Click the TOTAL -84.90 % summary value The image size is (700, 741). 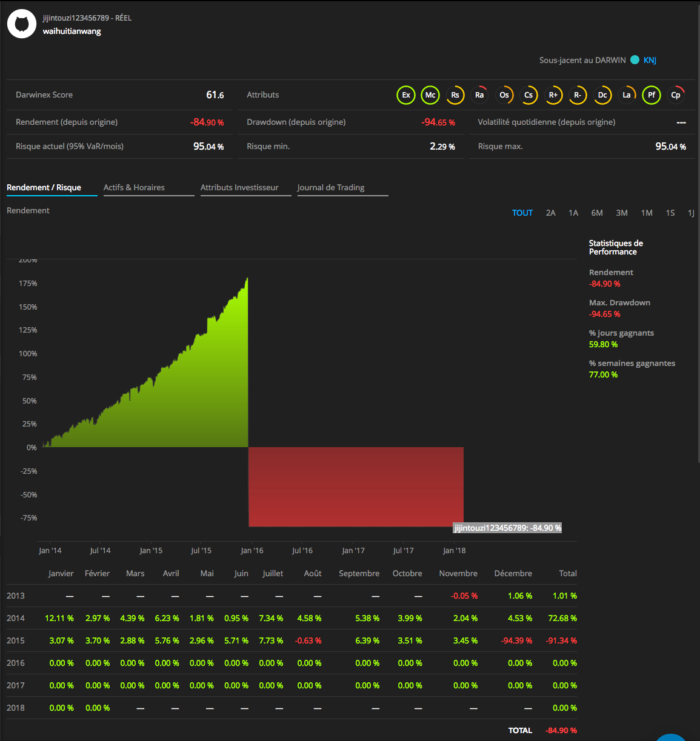561,731
